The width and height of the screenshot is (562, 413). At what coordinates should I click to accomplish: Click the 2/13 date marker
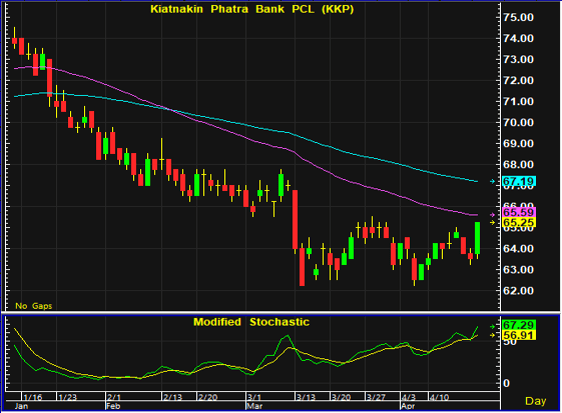pyautogui.click(x=173, y=397)
